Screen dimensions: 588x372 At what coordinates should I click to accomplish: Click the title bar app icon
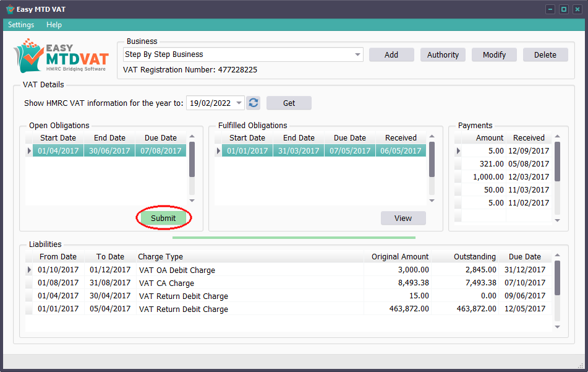coord(10,9)
